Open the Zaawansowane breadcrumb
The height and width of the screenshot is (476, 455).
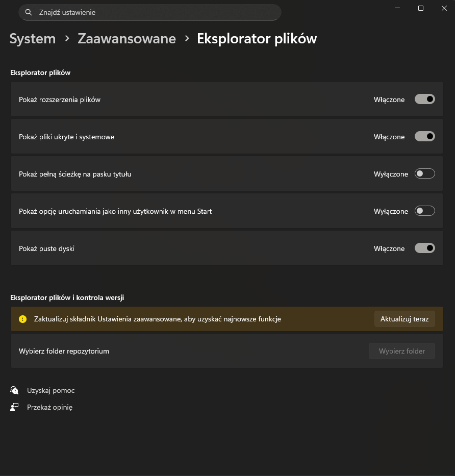tap(127, 39)
